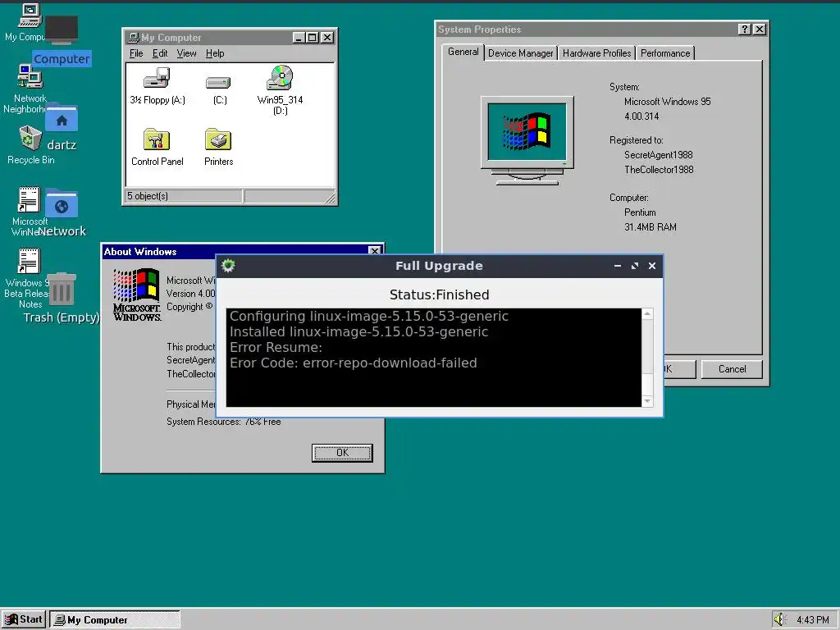Screen dimensions: 840x630
Task: Select the My Computer desktop icon
Action: pos(30,15)
